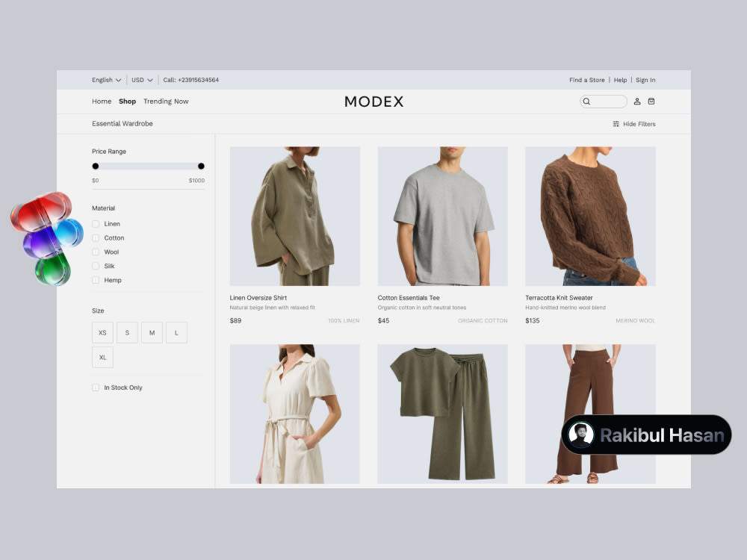Click the price range slider track
Image resolution: width=747 pixels, height=560 pixels.
click(148, 167)
